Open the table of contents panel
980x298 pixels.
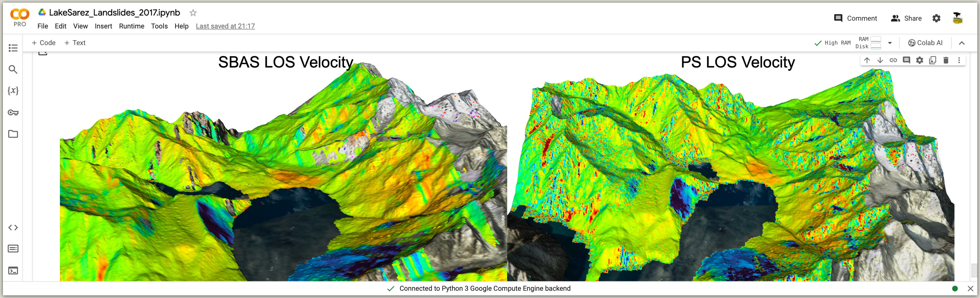[13, 48]
